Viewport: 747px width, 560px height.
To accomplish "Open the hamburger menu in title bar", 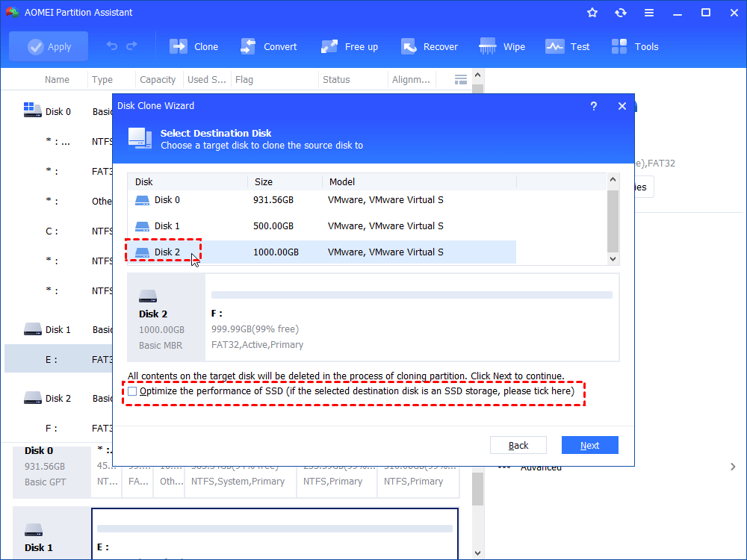I will 649,13.
